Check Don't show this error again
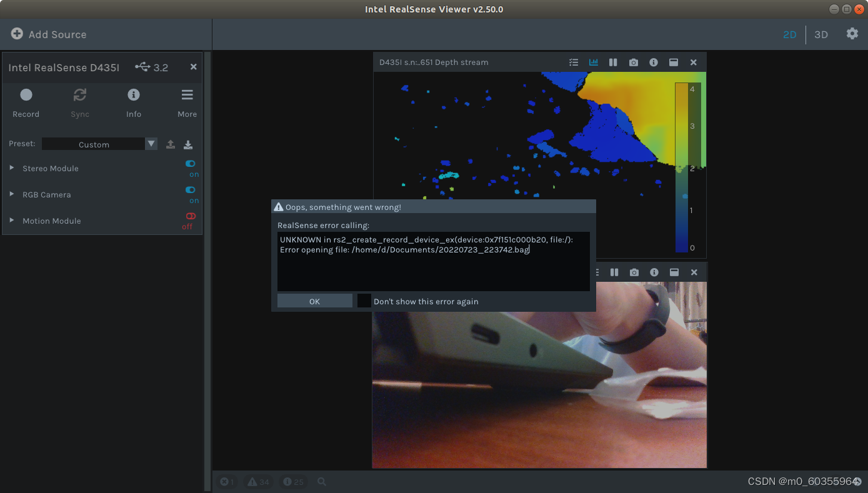Image resolution: width=868 pixels, height=493 pixels. 364,300
